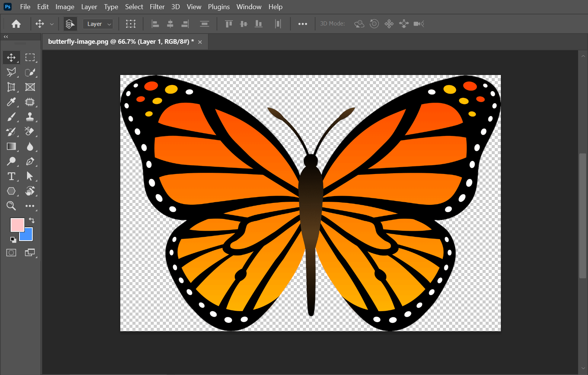
Task: Toggle Show Transform Controls
Action: pos(131,24)
